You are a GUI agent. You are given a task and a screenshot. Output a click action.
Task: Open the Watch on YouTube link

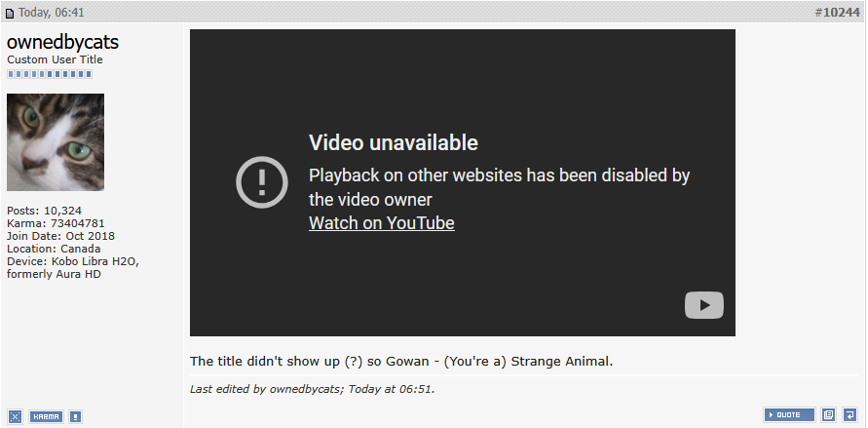[382, 222]
